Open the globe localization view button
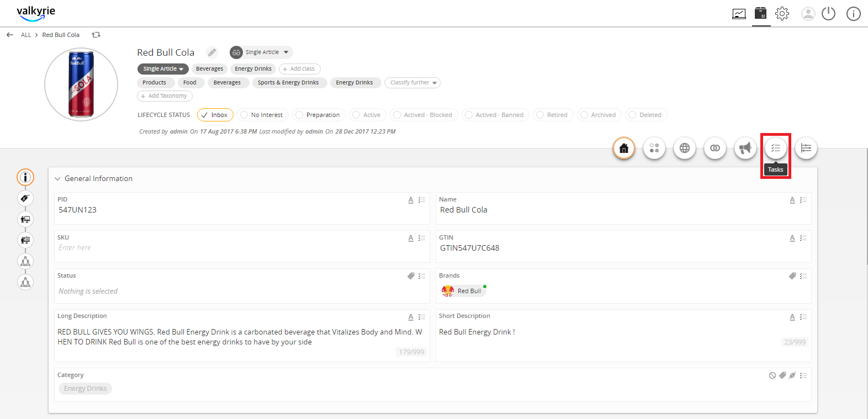 coord(685,148)
